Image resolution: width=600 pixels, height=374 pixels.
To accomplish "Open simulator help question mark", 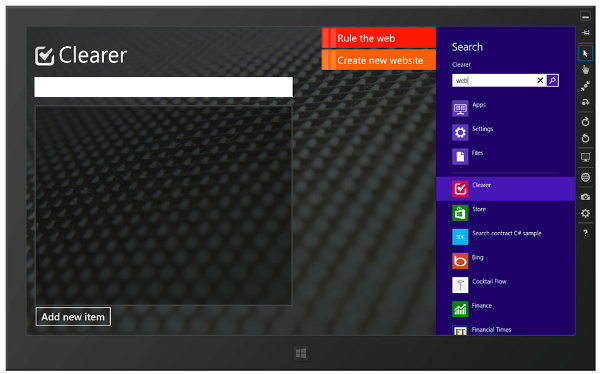I will tap(585, 233).
